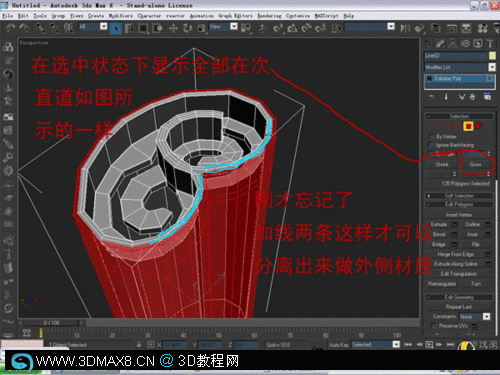
Task: Open the Modifiers menu
Action: (120, 16)
